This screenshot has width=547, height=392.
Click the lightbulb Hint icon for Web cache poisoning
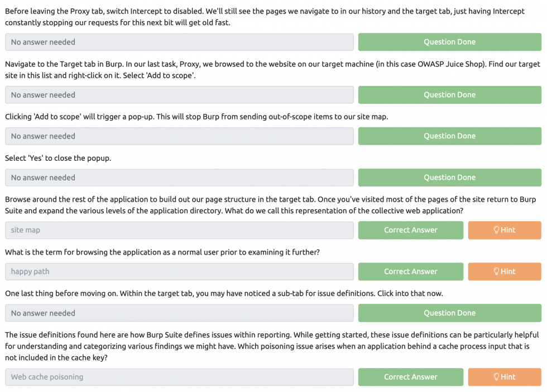tap(496, 377)
